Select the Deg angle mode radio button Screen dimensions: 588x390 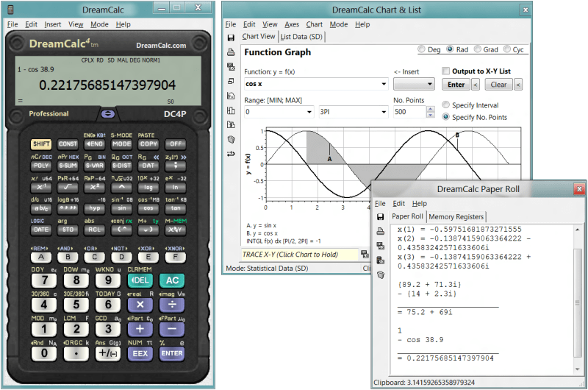(x=421, y=49)
